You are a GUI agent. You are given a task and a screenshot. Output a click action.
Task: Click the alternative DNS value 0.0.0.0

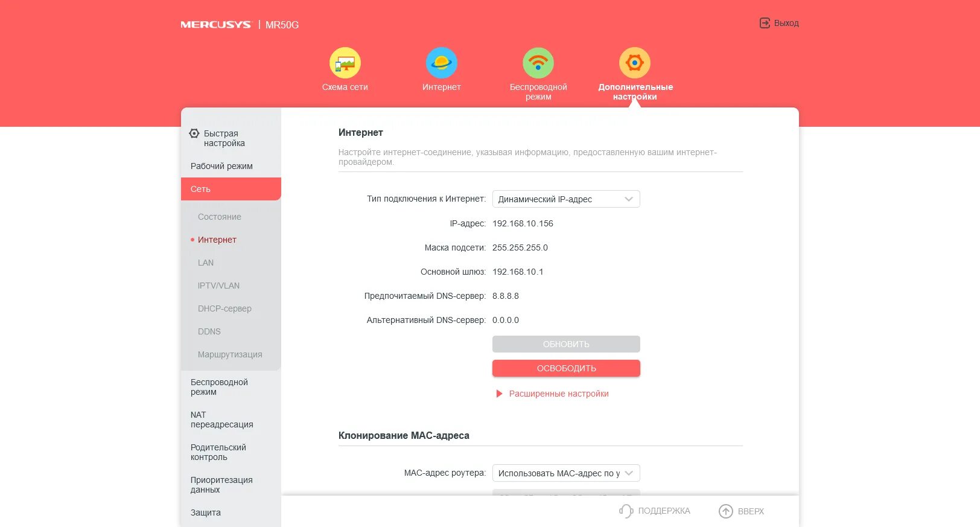coord(506,320)
